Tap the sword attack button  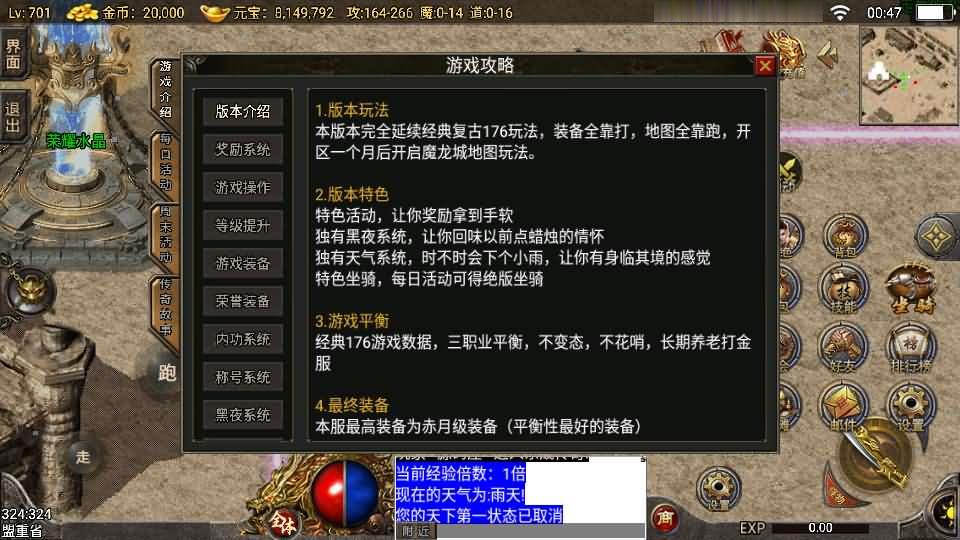click(x=877, y=454)
